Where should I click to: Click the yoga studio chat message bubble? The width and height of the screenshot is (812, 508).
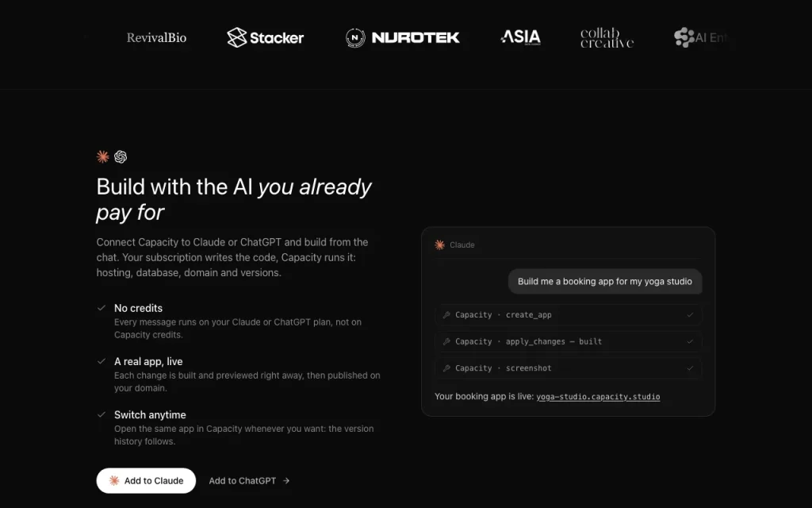[605, 282]
